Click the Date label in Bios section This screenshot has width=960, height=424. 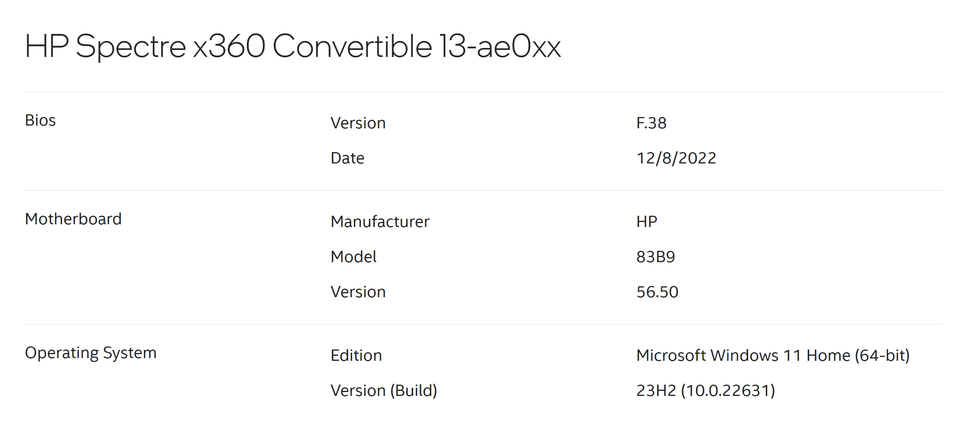coord(347,158)
